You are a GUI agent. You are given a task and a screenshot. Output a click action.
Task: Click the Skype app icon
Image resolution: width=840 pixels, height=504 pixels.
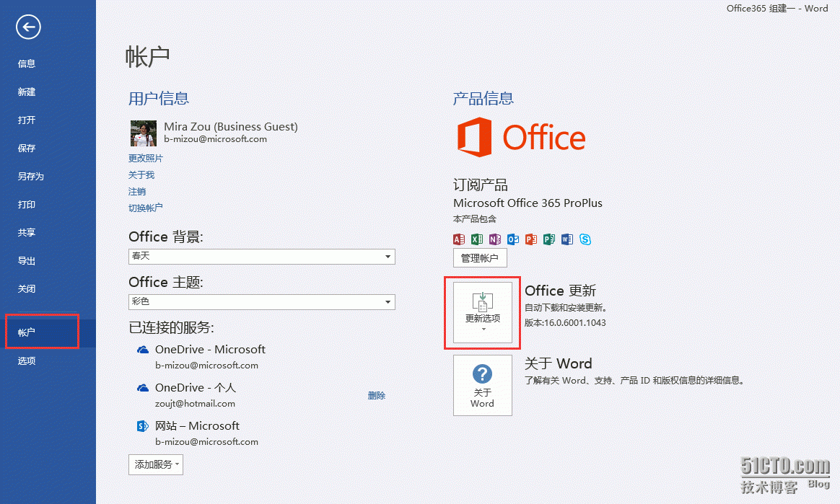point(585,239)
